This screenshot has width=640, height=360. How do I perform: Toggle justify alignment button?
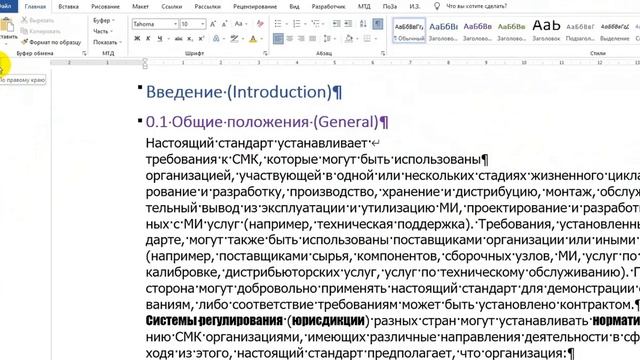tap(313, 39)
